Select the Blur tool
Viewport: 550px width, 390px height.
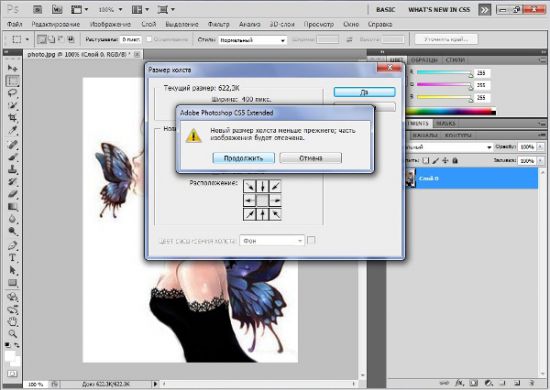[13, 219]
